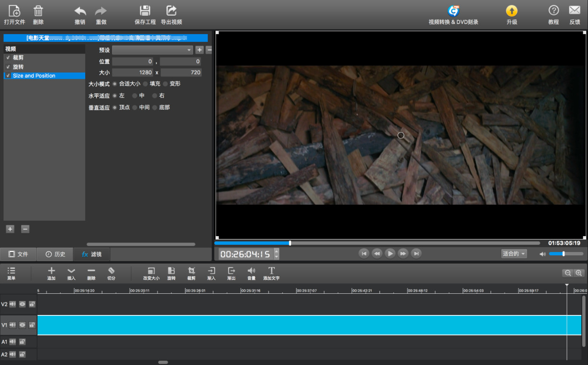The width and height of the screenshot is (588, 365).
Task: Switch to the 文件 tab
Action: pyautogui.click(x=18, y=254)
